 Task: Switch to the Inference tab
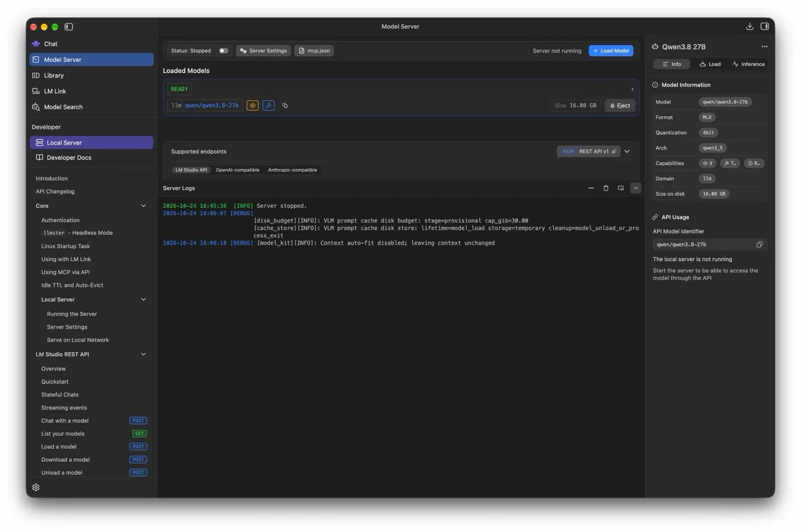click(748, 64)
